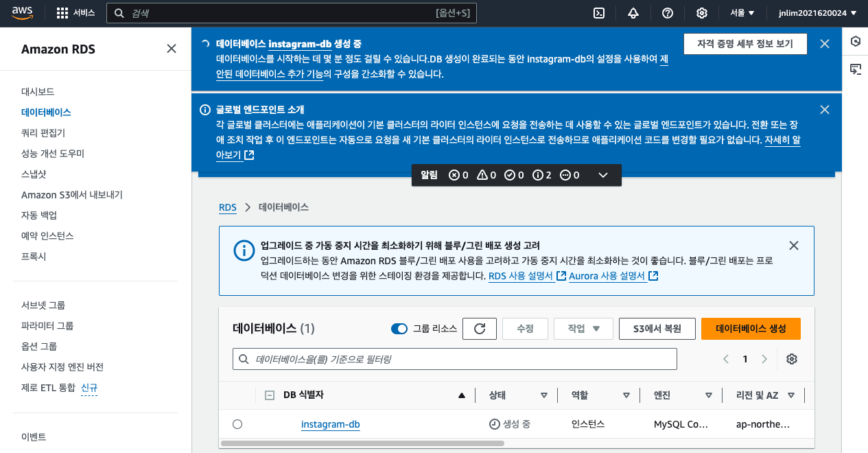Click 자격 증명 세부 정보 보기 button
The height and width of the screenshot is (453, 868).
744,44
